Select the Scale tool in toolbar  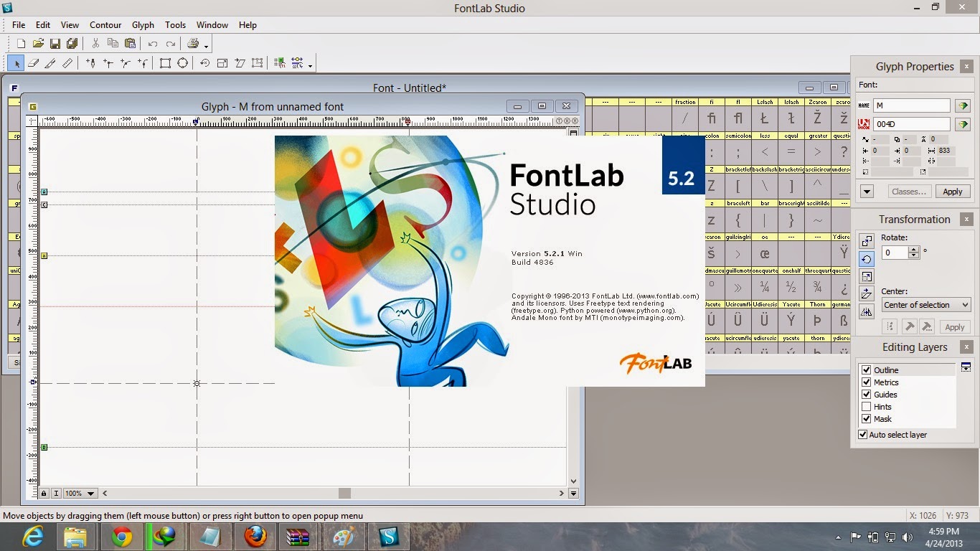click(222, 63)
